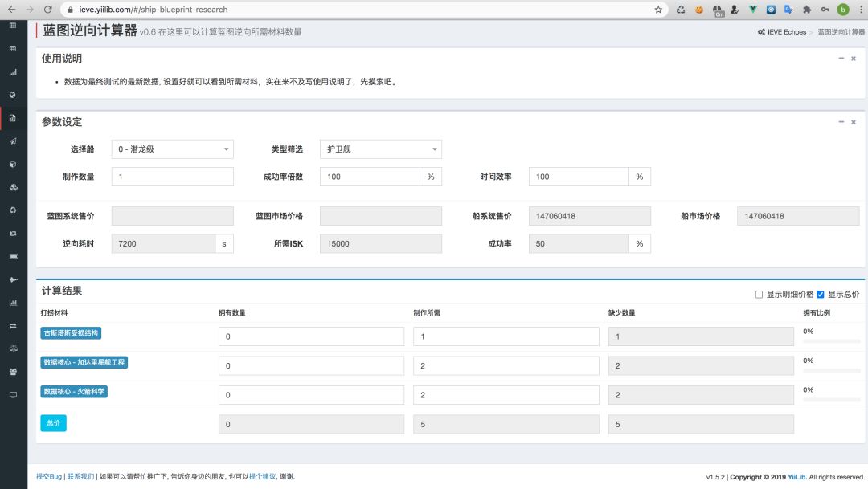
Task: Enable the 显示明细价格 checkbox
Action: click(x=759, y=295)
